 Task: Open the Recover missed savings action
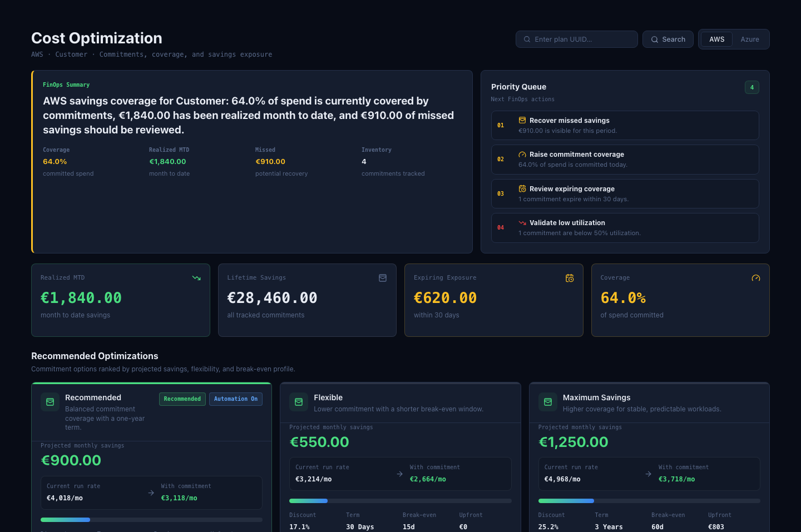click(625, 126)
